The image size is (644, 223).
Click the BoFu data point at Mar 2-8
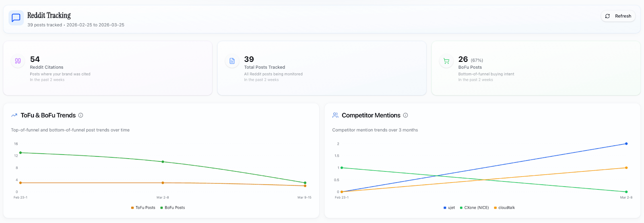pyautogui.click(x=163, y=162)
